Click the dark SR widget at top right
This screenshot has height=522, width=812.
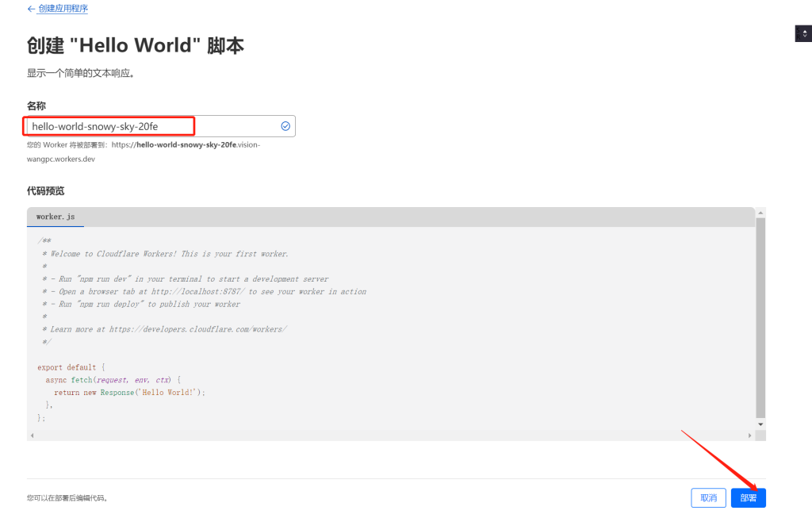coord(802,33)
